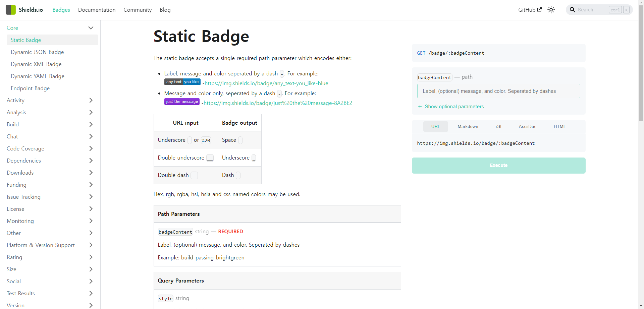Focus the Search input box
The width and height of the screenshot is (644, 309).
(x=599, y=10)
